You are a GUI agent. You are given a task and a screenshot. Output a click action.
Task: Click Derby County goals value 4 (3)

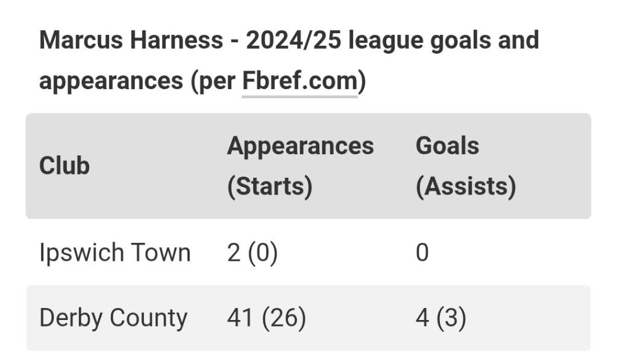pyautogui.click(x=440, y=318)
